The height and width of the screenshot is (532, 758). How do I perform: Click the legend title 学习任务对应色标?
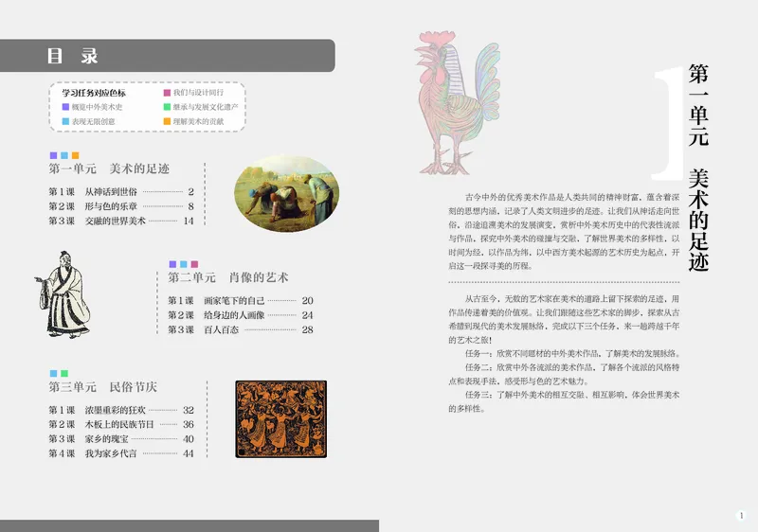click(94, 93)
